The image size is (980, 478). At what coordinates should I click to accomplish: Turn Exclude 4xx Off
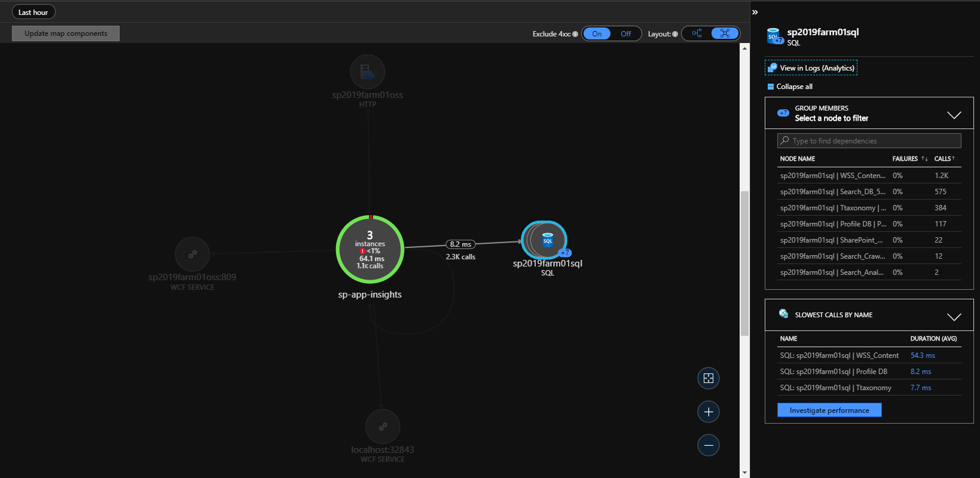626,33
